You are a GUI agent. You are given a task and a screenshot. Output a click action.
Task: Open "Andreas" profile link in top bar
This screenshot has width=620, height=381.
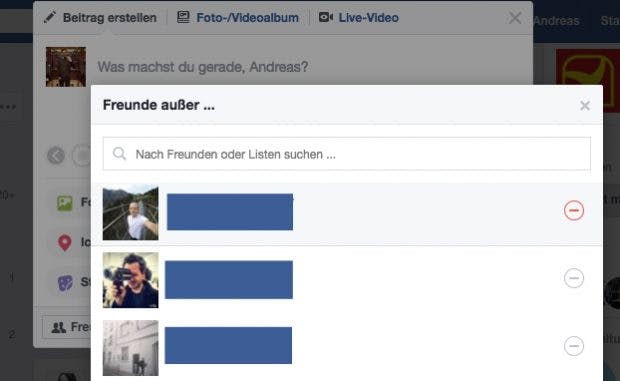[556, 21]
